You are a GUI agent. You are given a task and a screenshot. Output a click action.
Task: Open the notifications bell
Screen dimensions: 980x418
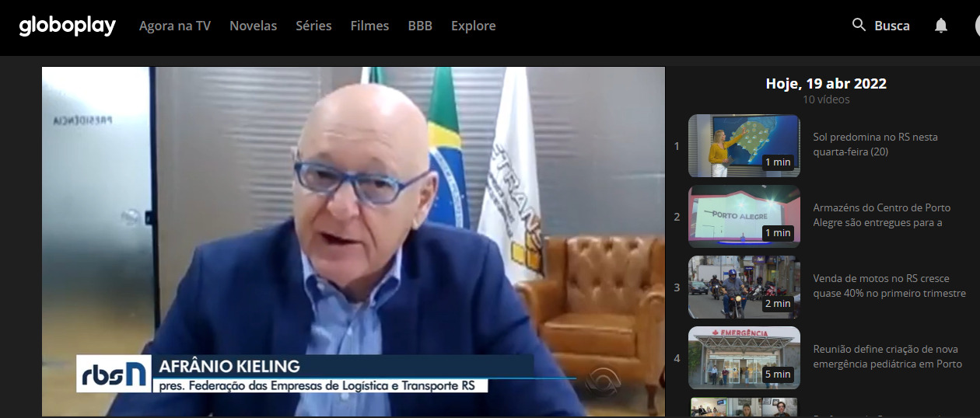[941, 26]
